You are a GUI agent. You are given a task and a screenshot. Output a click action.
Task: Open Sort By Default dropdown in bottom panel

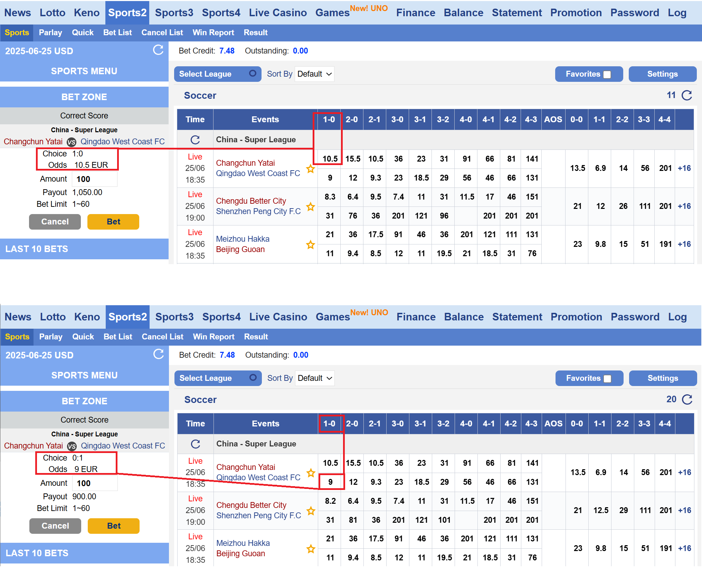[315, 378]
